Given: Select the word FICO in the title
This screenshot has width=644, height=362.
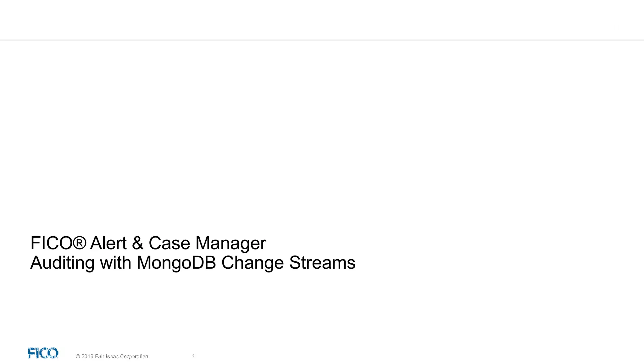Looking at the screenshot, I should 52,243.
